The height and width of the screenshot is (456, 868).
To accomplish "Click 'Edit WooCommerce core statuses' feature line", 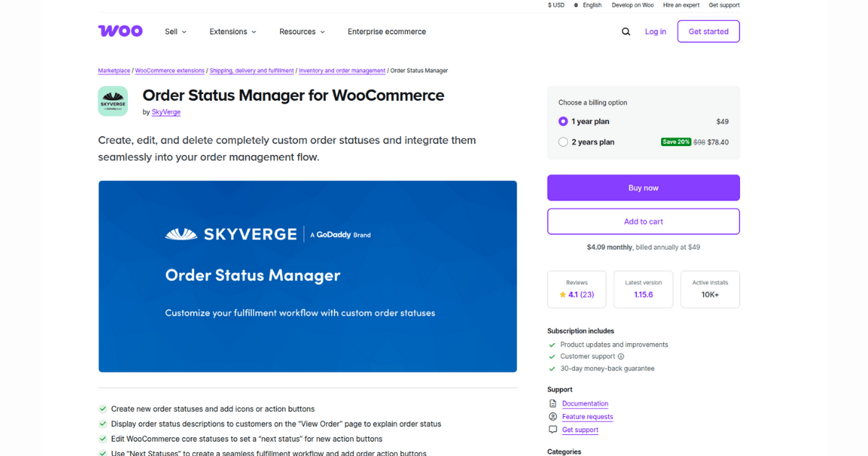I will click(x=247, y=439).
